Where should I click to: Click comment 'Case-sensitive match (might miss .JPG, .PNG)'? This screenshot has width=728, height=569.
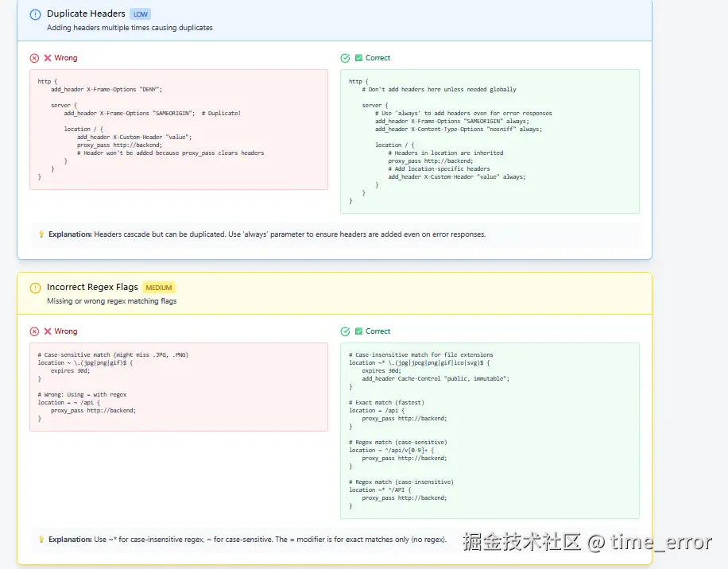[113, 354]
